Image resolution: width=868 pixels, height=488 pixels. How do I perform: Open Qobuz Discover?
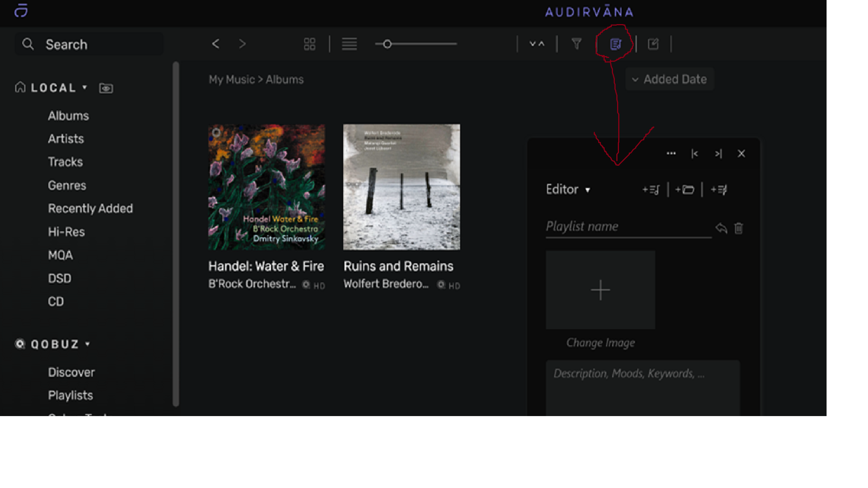[x=71, y=372]
